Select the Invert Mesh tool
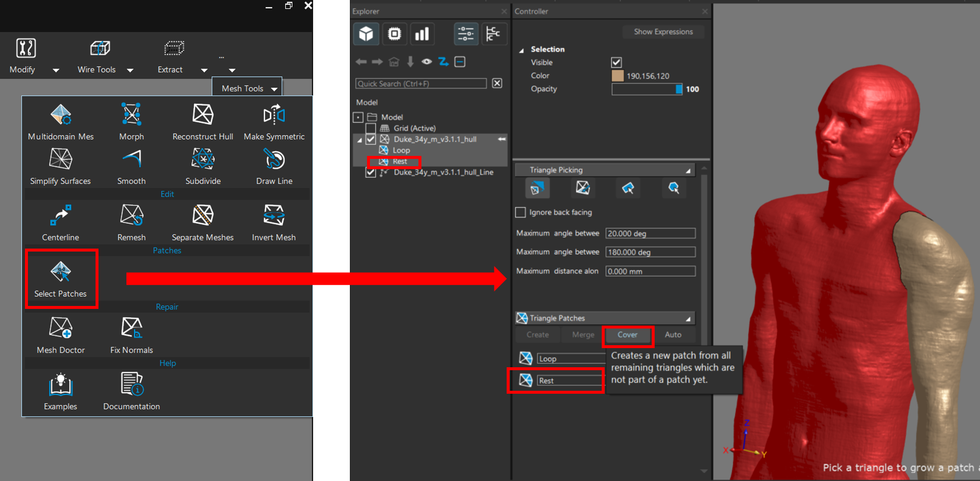The image size is (980, 481). point(273,216)
